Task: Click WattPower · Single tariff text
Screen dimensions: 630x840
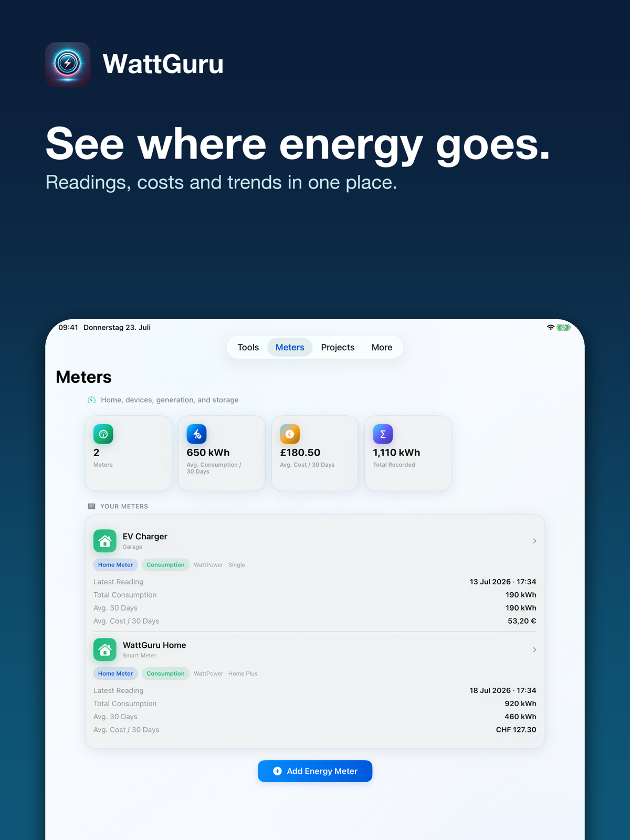Action: [x=219, y=565]
